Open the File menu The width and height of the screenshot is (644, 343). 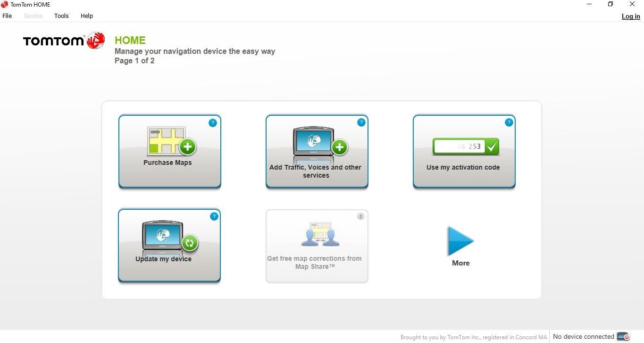(7, 16)
